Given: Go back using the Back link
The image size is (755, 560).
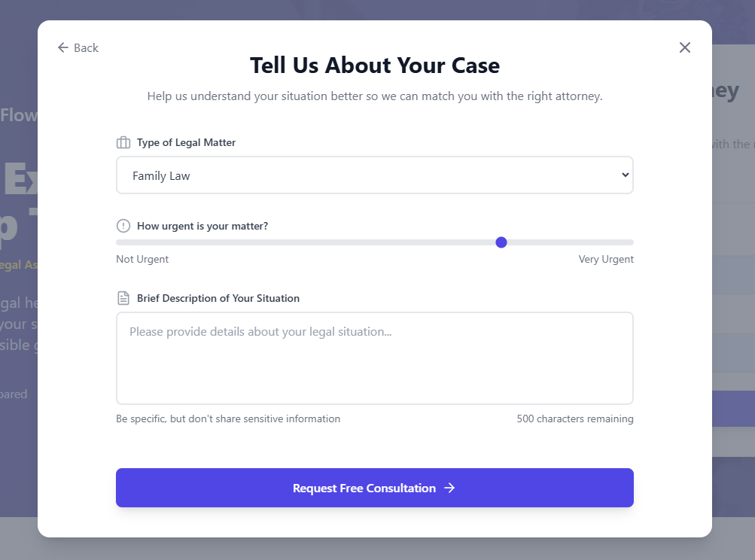Looking at the screenshot, I should [86, 47].
